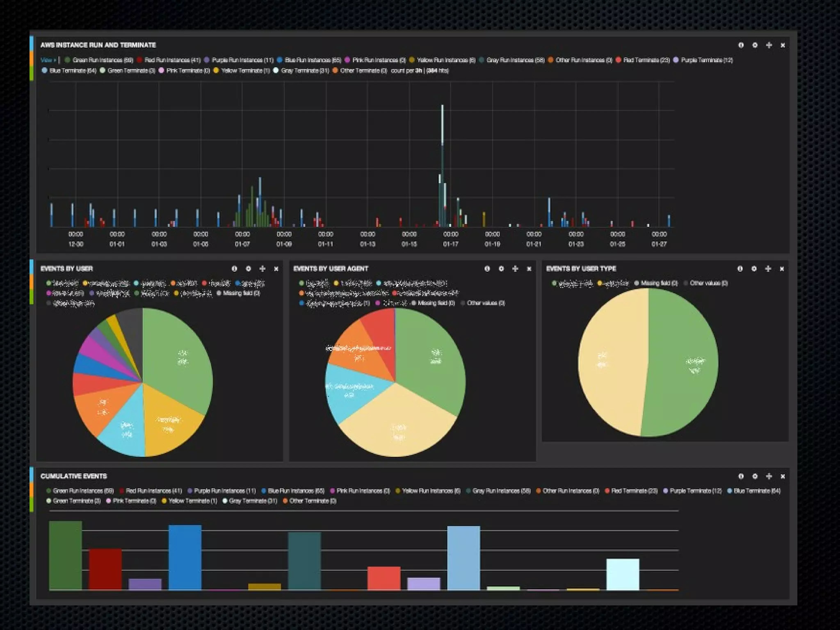
Task: Open gear settings of Events By User
Action: coord(248,269)
